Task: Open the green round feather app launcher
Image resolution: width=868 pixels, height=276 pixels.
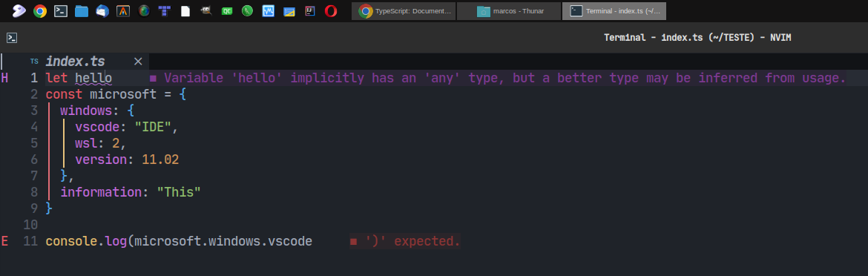Action: (248, 11)
